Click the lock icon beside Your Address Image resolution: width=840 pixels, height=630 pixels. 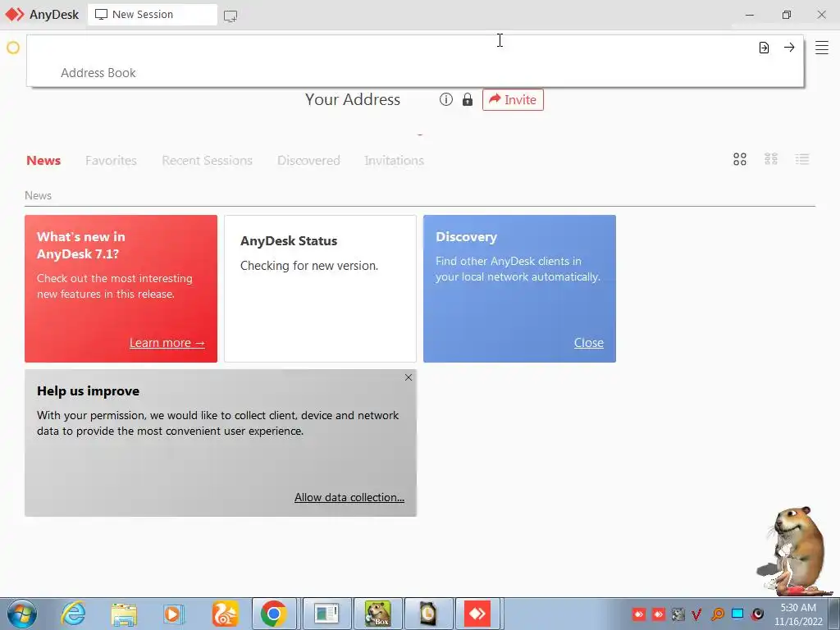point(467,99)
